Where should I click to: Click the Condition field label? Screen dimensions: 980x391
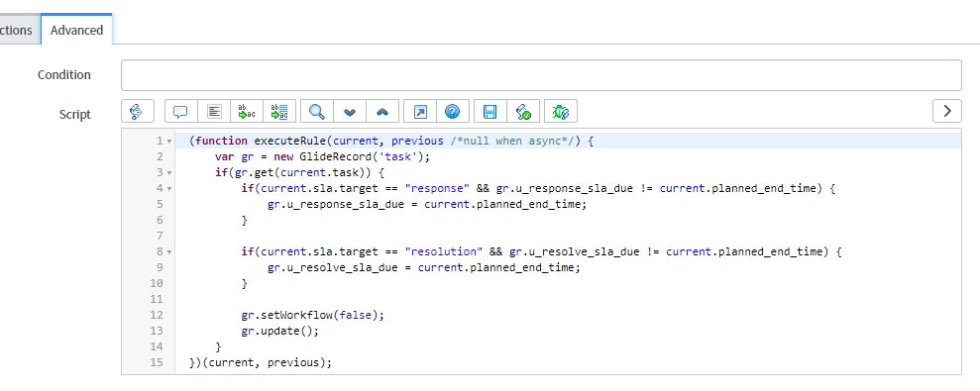pos(63,75)
